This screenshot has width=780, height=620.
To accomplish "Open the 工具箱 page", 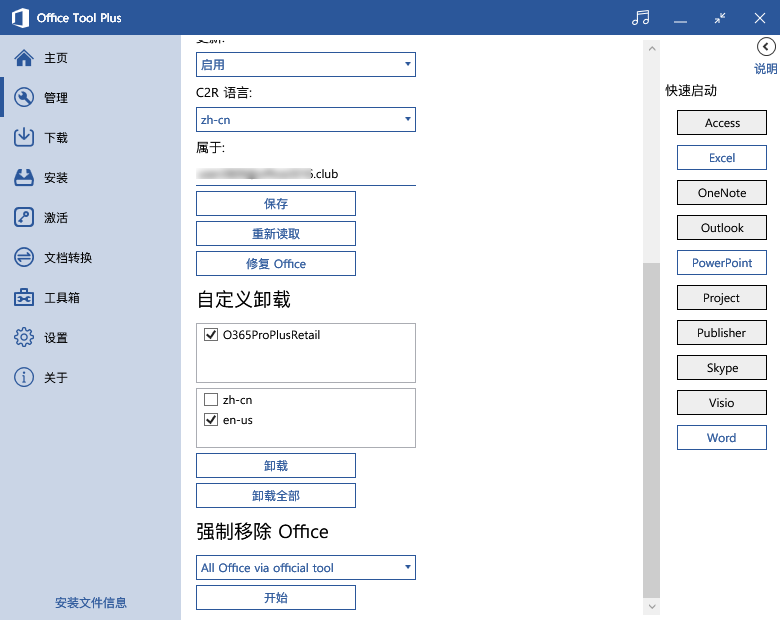I will point(91,298).
